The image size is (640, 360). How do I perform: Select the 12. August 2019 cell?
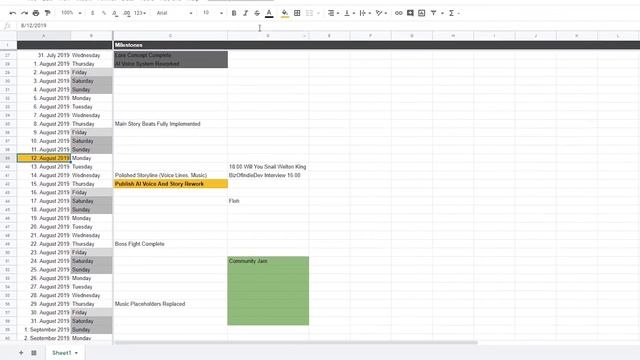click(44, 158)
